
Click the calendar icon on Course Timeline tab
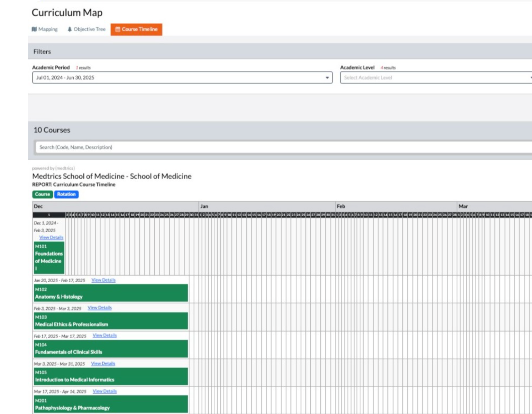tap(118, 29)
